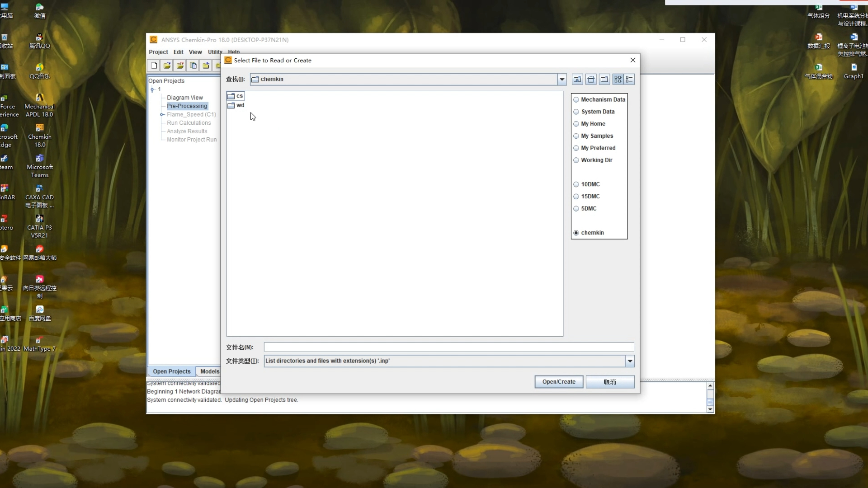Open the Project menu
868x488 pixels.
point(158,52)
